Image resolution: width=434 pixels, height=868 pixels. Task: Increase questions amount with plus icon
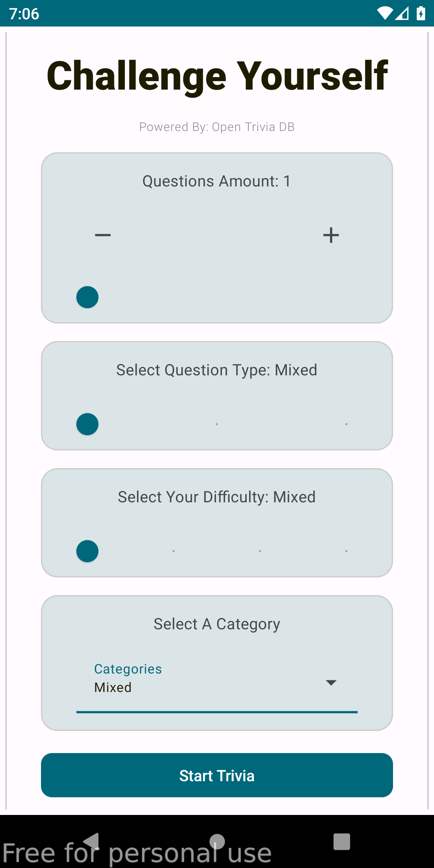click(x=331, y=235)
